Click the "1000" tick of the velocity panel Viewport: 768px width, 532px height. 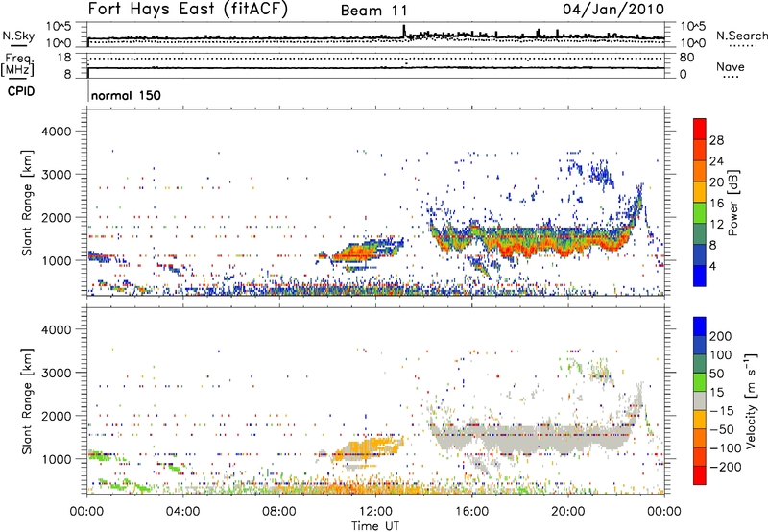56,459
